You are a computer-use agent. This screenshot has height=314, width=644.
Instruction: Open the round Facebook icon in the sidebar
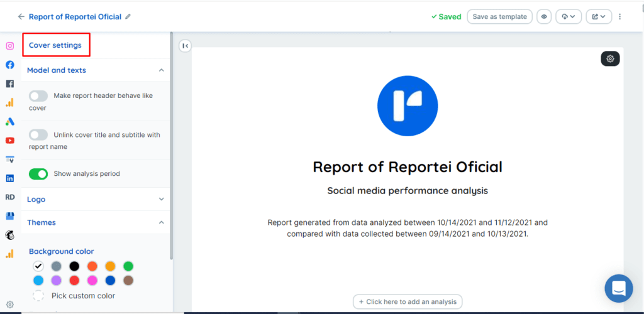pos(10,65)
